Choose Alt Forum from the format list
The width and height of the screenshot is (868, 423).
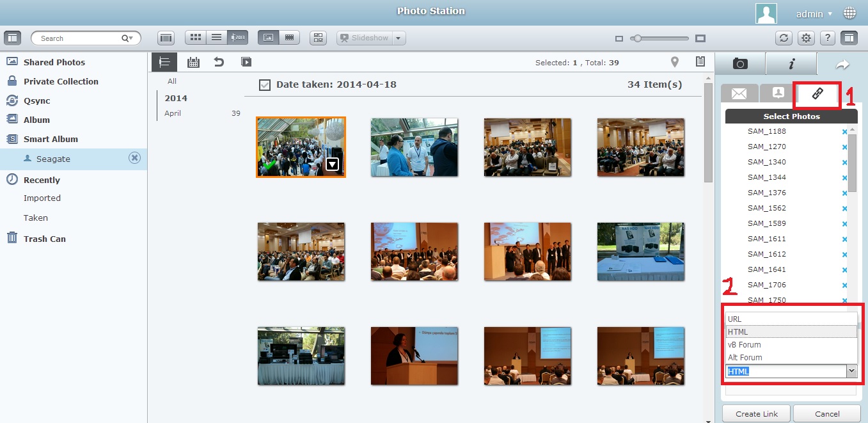tap(791, 358)
